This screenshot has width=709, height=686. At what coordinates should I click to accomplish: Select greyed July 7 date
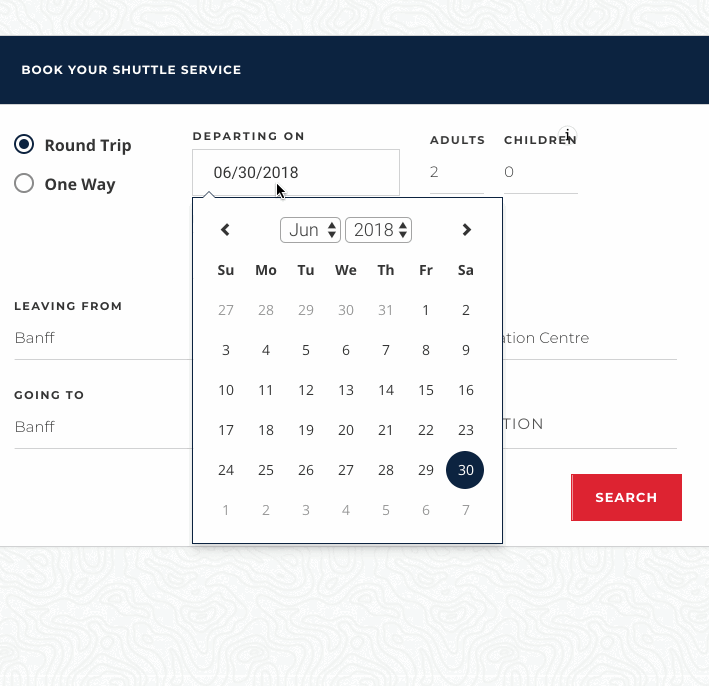point(466,510)
